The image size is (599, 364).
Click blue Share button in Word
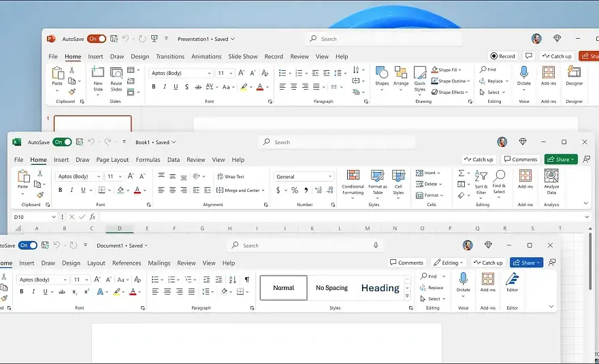526,263
